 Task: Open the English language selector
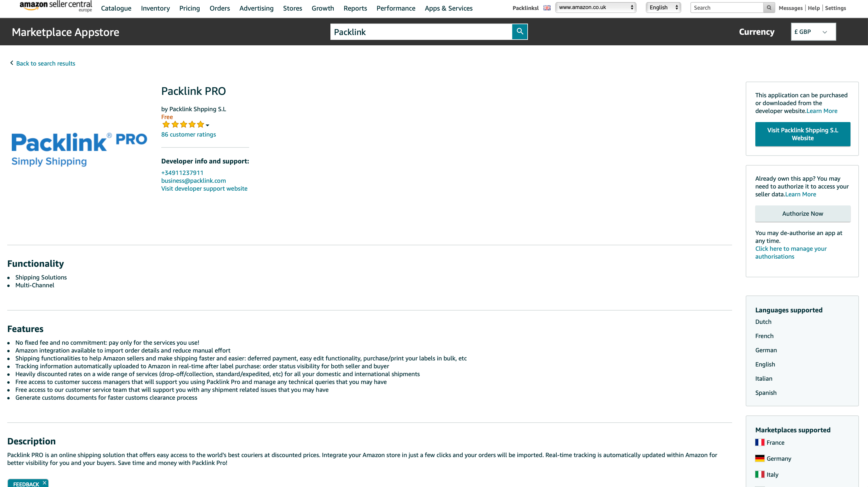pyautogui.click(x=662, y=7)
